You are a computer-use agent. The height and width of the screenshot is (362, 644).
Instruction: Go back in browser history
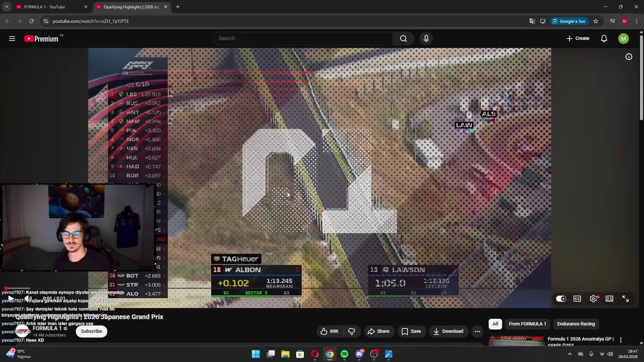point(7,21)
